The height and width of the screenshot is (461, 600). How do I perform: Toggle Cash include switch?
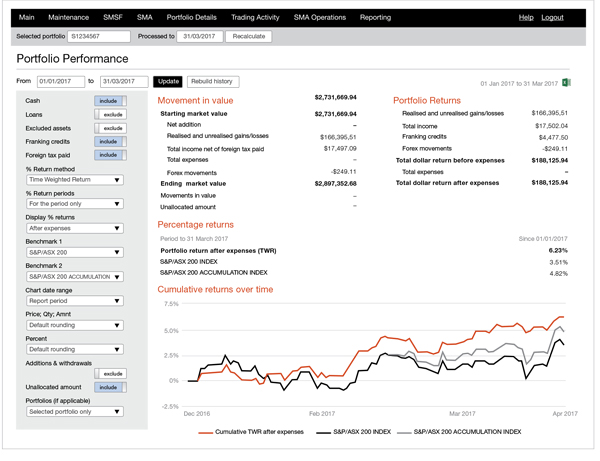click(111, 101)
